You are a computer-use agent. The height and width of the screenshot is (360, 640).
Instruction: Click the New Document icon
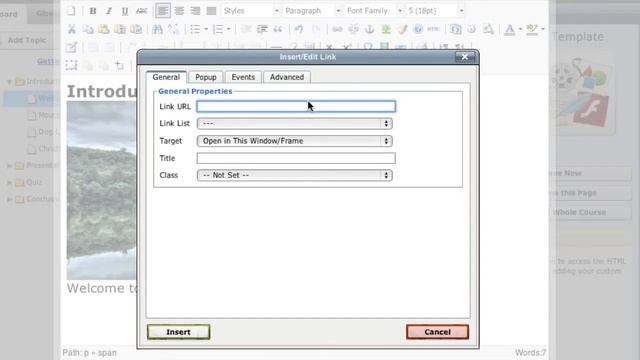tap(71, 11)
